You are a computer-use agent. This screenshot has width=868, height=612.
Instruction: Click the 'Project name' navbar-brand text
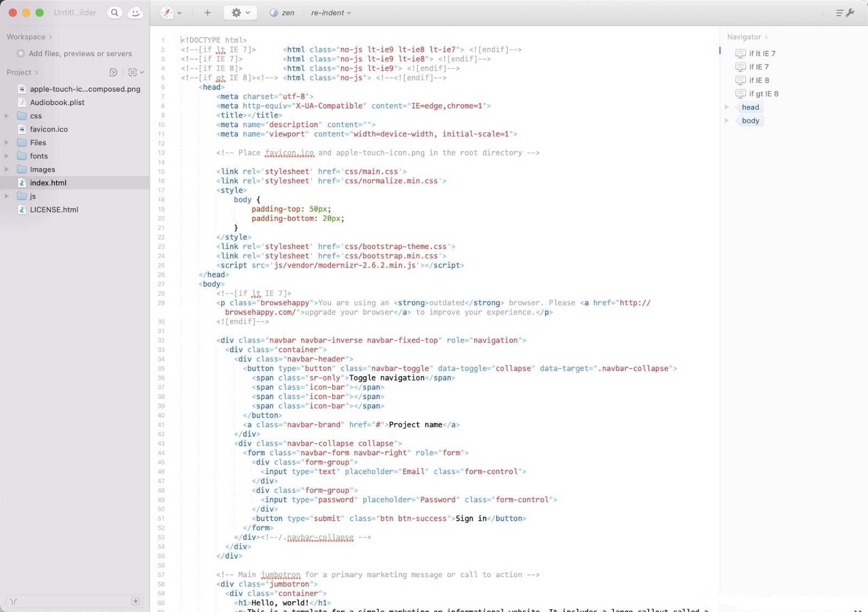[416, 425]
